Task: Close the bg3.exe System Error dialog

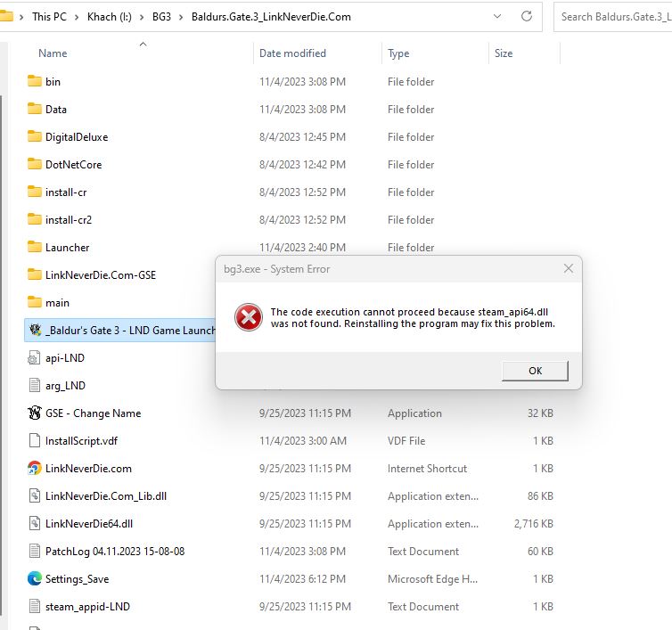Action: pos(568,268)
